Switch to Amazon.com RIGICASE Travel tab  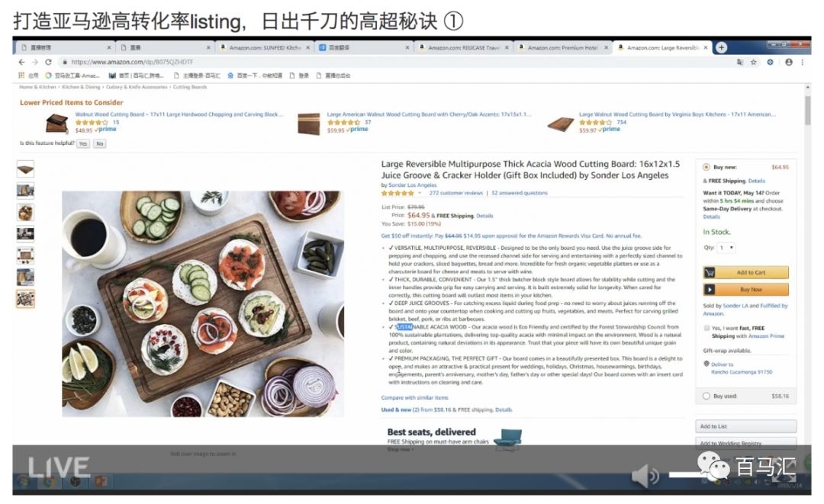[464, 47]
